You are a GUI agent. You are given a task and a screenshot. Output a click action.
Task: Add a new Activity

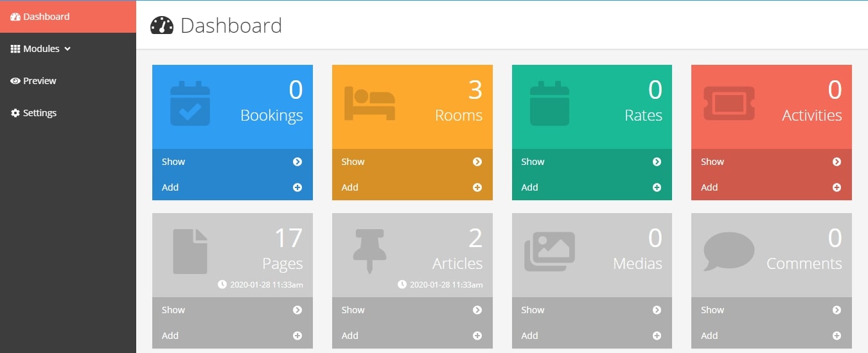coord(772,187)
